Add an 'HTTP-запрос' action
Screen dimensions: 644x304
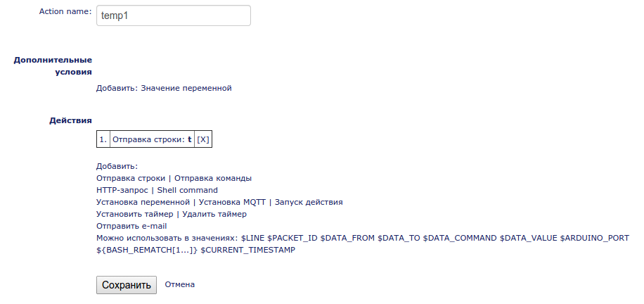122,190
